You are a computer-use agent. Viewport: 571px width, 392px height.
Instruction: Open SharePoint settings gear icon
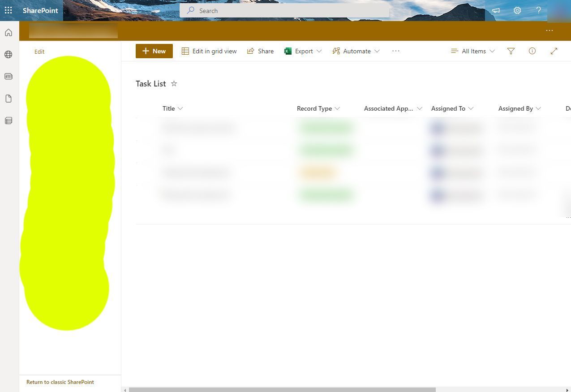click(517, 10)
